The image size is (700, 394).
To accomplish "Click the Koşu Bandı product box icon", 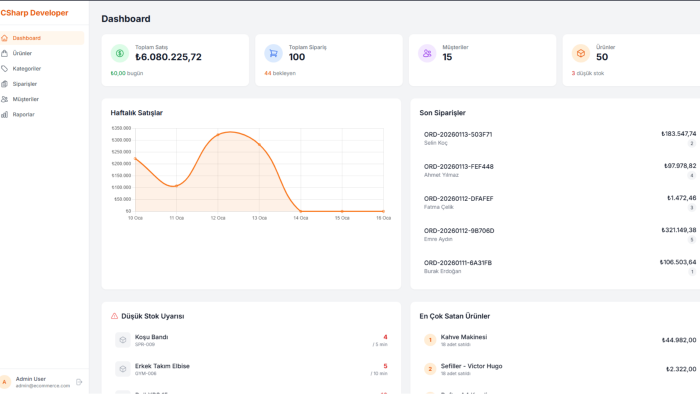I will pyautogui.click(x=123, y=340).
